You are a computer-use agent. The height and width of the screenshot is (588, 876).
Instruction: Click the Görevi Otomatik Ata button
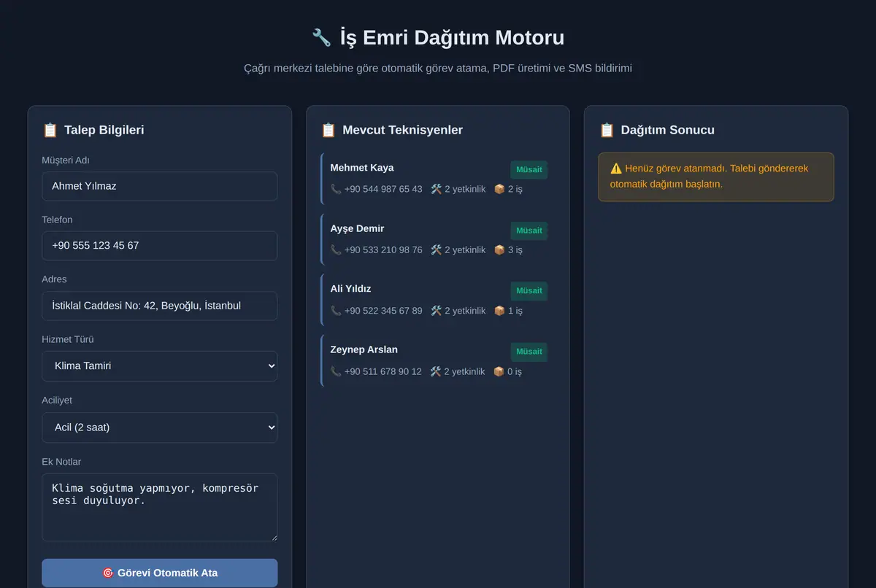coord(160,573)
